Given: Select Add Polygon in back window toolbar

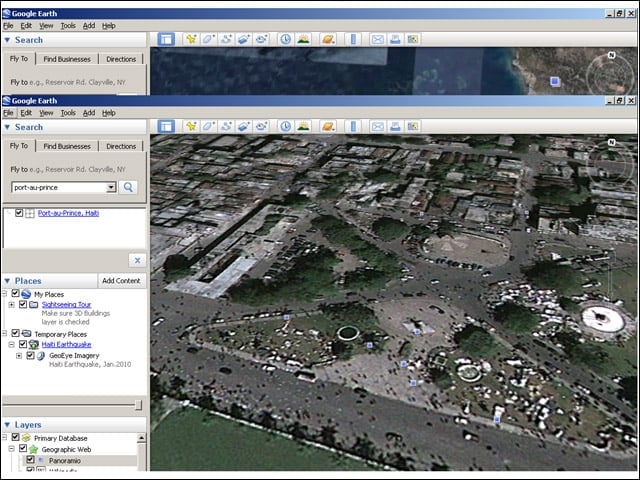Looking at the screenshot, I should pos(209,40).
